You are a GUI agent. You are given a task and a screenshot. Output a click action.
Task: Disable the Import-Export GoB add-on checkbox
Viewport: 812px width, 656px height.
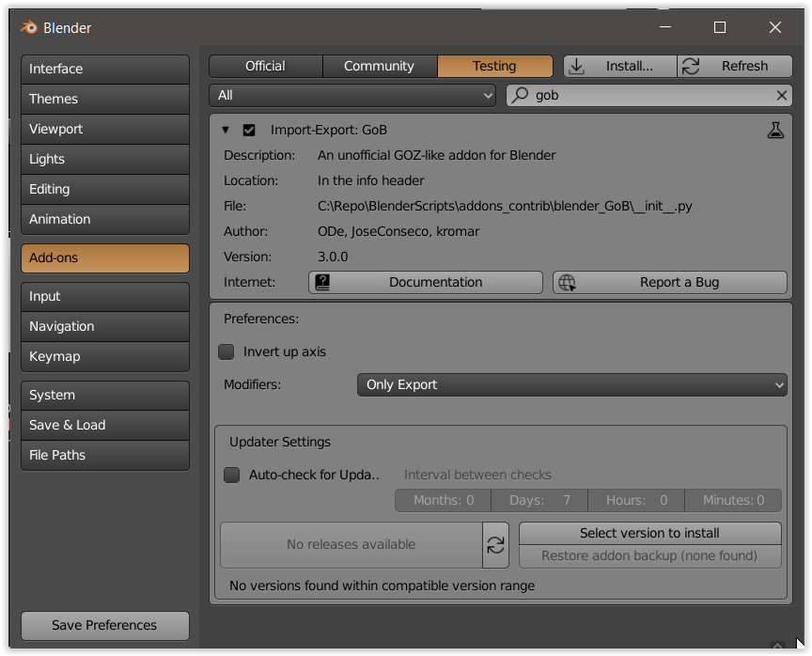click(249, 131)
